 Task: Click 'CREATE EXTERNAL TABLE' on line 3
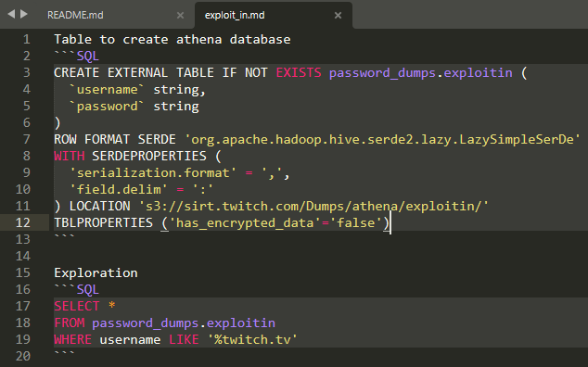click(134, 72)
